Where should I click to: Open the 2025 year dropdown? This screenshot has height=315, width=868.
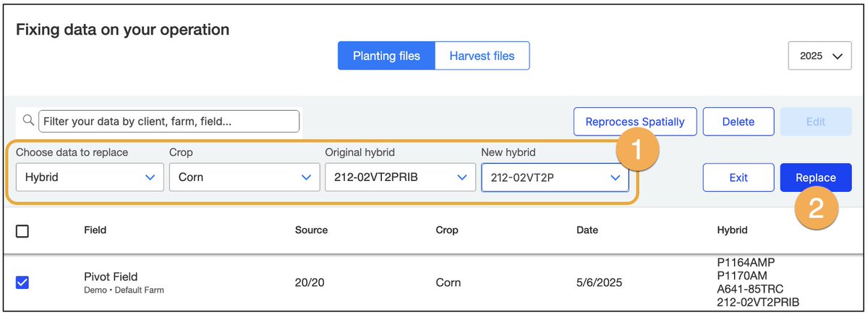pos(820,56)
